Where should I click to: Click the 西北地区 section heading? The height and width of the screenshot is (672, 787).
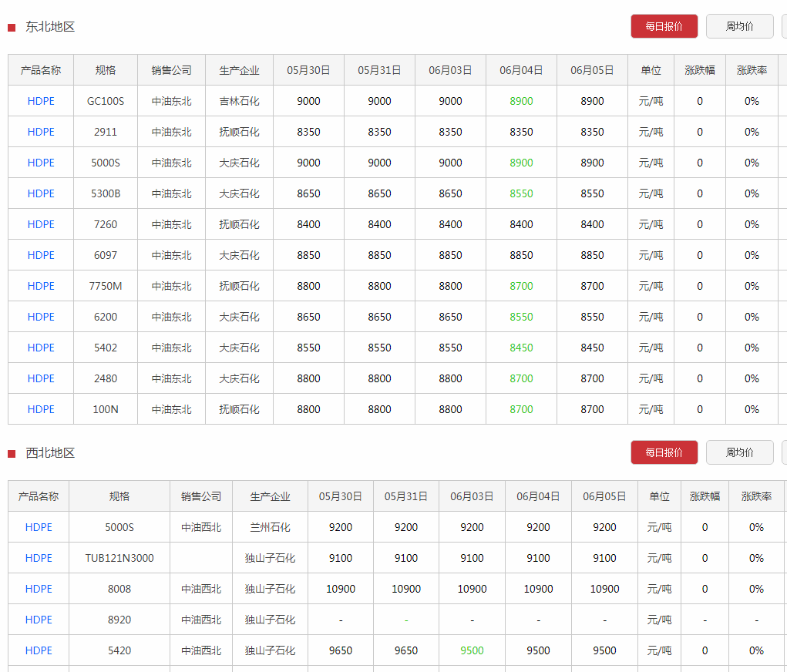50,452
